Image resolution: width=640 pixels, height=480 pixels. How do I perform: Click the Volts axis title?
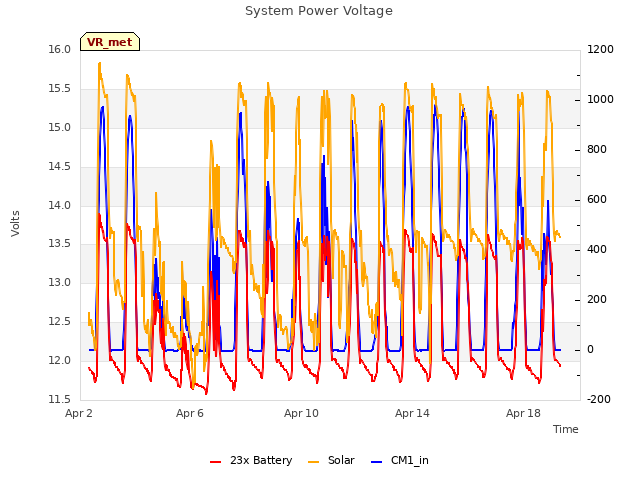pos(16,223)
